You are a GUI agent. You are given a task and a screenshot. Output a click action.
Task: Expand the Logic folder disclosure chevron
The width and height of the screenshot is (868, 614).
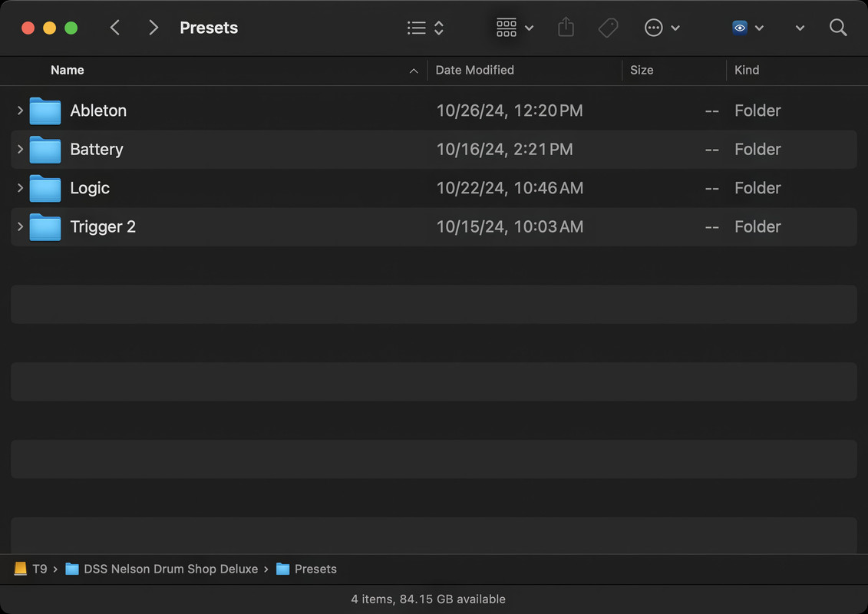[20, 188]
